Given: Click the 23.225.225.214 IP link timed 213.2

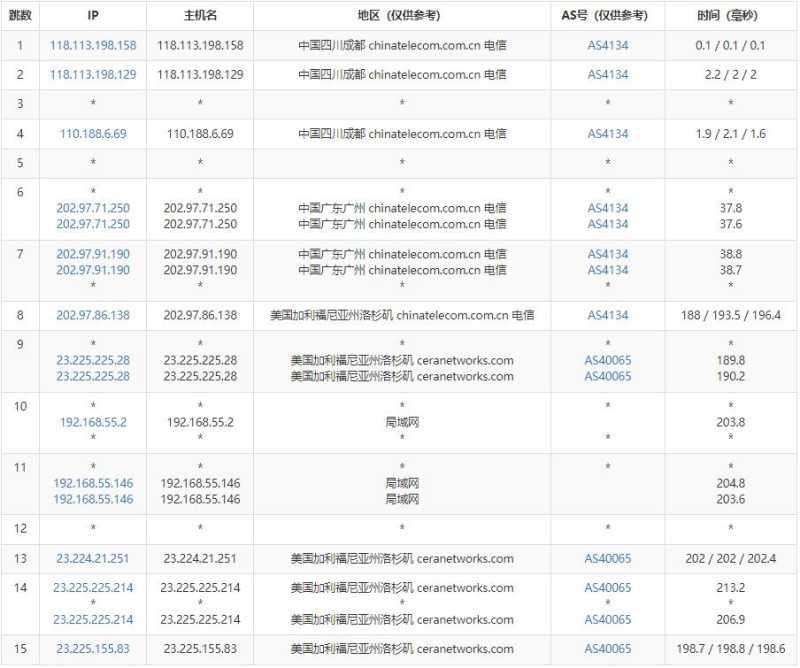Looking at the screenshot, I should [93, 588].
